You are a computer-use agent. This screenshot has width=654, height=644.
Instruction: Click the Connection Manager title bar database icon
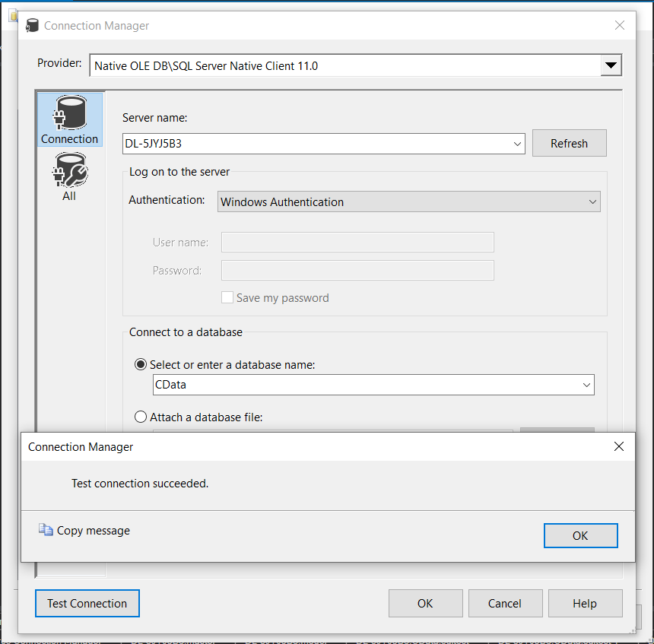point(32,26)
